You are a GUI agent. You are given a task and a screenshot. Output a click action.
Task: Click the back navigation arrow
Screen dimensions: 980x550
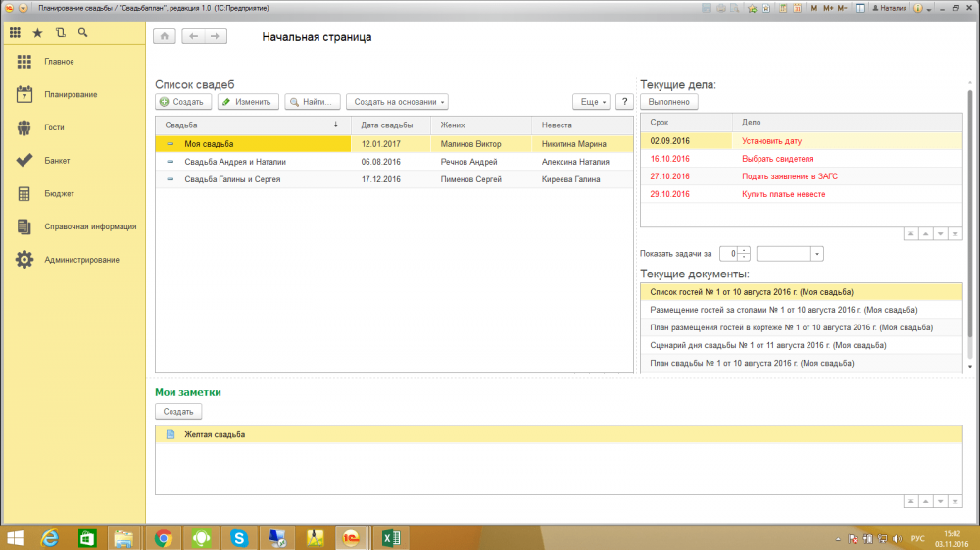tap(193, 37)
